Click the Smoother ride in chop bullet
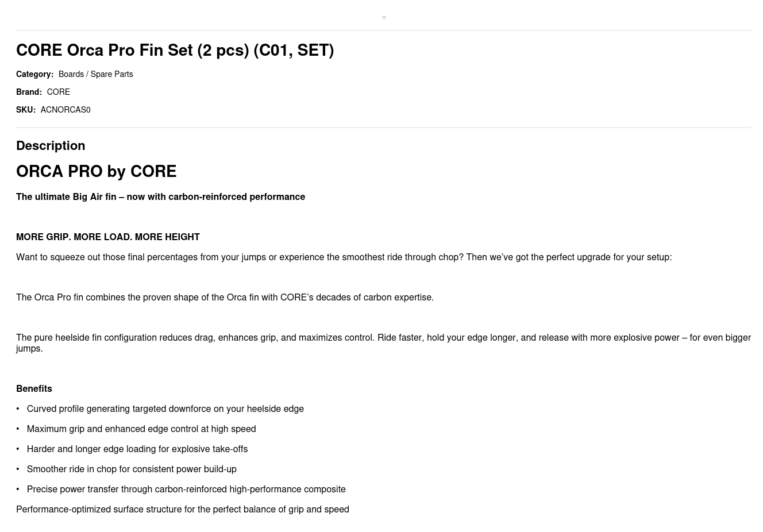Viewport: 763px width, 532px height. (132, 469)
